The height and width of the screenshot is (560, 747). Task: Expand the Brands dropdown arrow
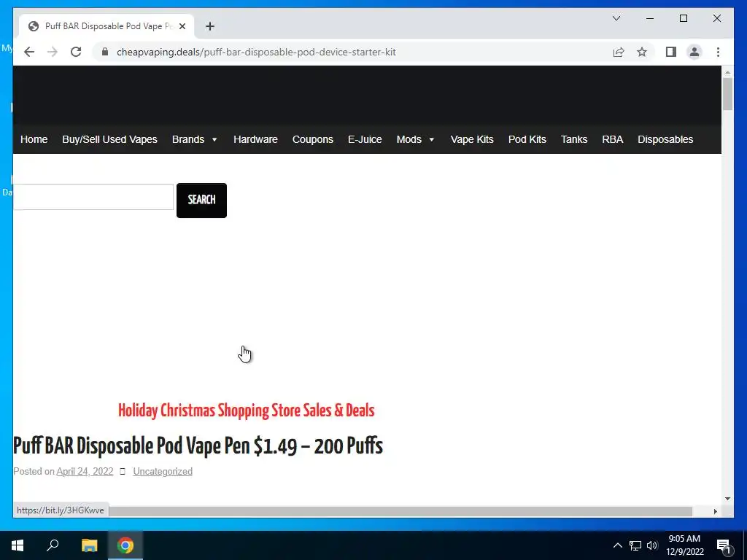point(214,139)
